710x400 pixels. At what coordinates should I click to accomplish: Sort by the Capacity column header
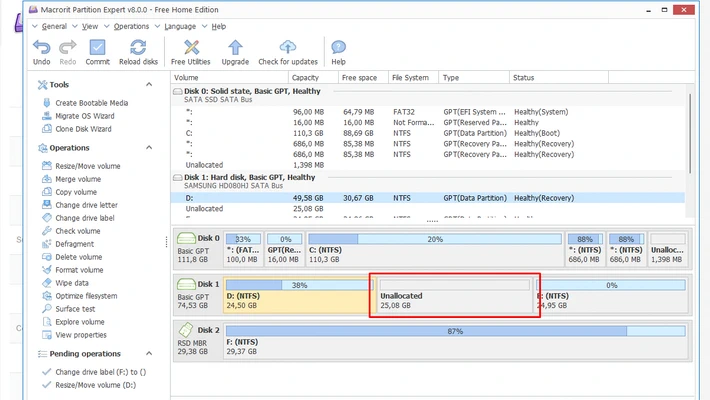coord(313,77)
